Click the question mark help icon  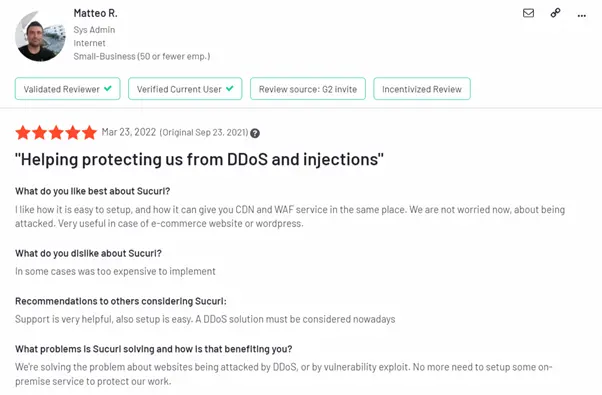(x=255, y=133)
